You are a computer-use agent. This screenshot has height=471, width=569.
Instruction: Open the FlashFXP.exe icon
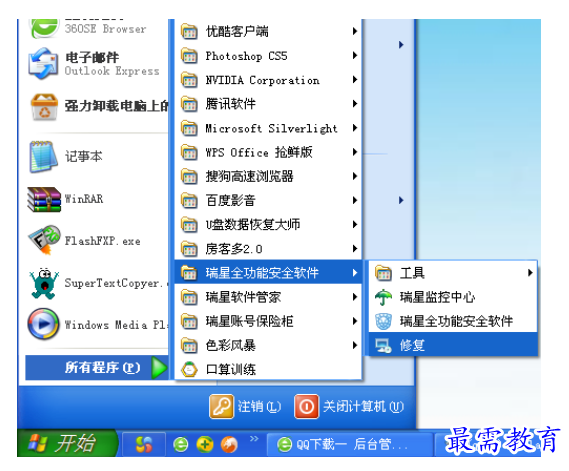coord(44,239)
